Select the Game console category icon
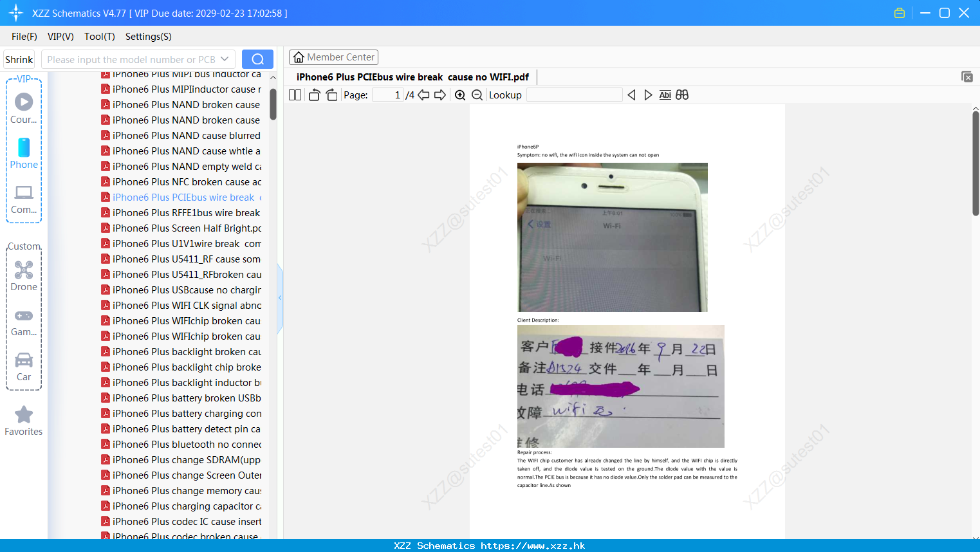 tap(24, 322)
